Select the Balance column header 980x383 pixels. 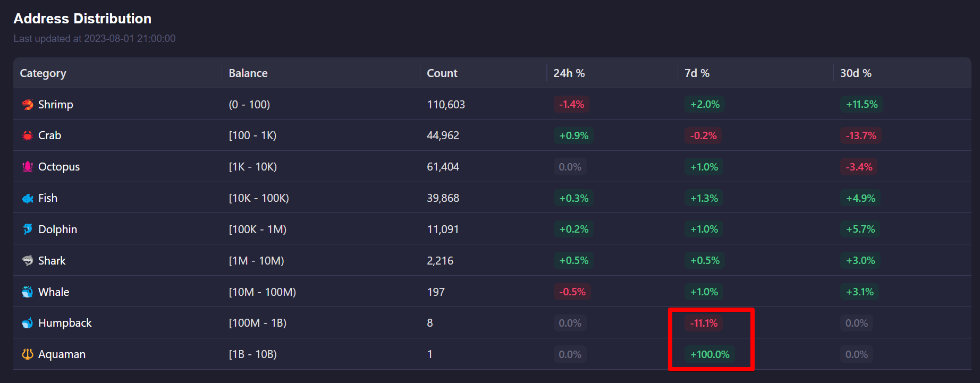[x=248, y=73]
